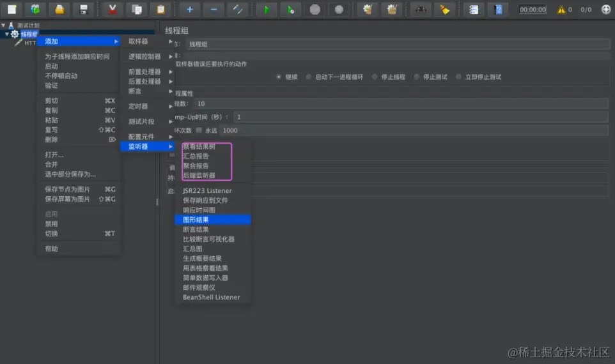The height and width of the screenshot is (364, 615).
Task: Expand the 取样器 submenu
Action: click(x=147, y=41)
